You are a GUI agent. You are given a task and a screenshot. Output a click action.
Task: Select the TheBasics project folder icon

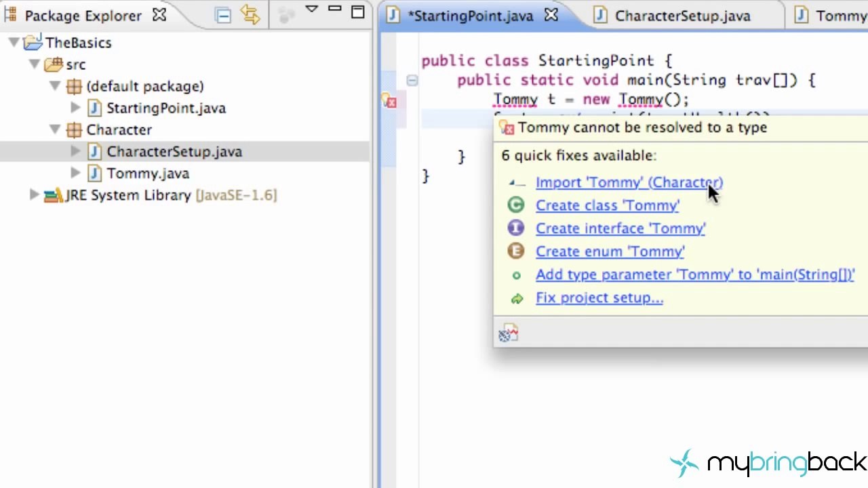[33, 43]
